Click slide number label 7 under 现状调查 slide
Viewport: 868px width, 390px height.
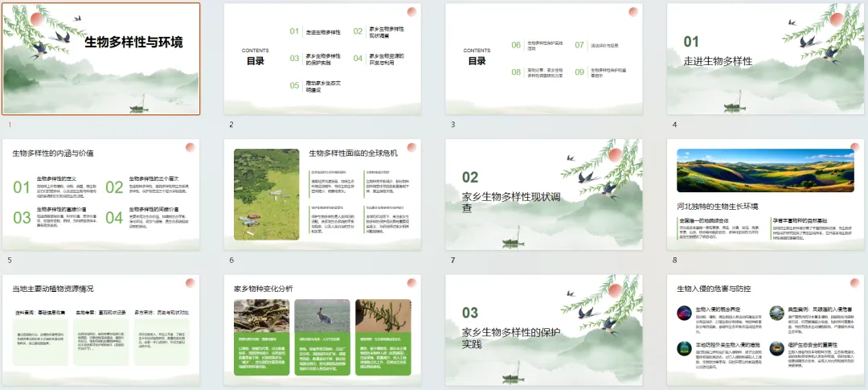click(452, 261)
